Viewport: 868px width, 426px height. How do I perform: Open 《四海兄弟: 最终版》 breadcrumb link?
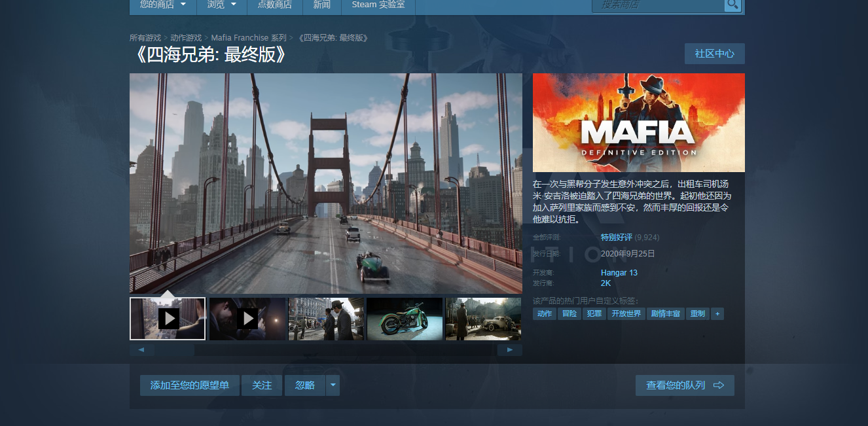tap(333, 38)
